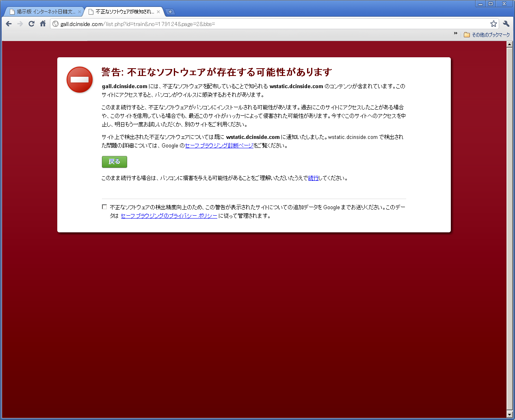Image resolution: width=515 pixels, height=420 pixels.
Task: Open セーフ ブラウジングのプライバシー ポリシー link
Action: tap(169, 216)
